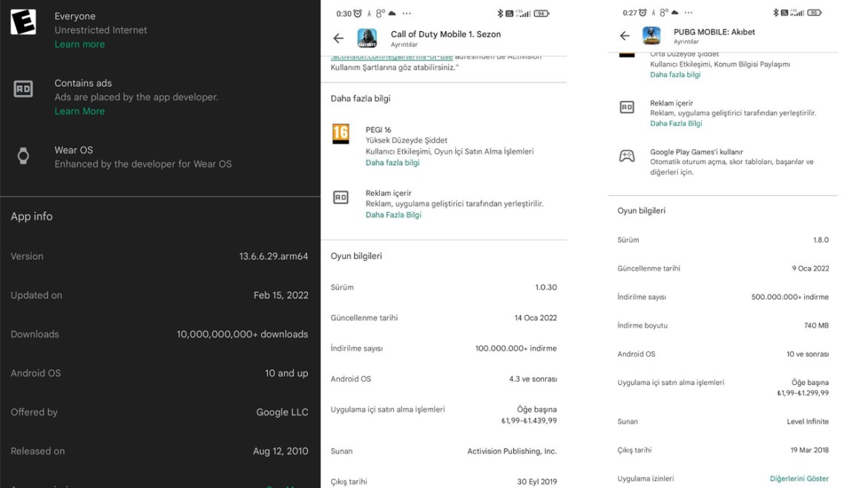Open the Activision terms-of-use link
Screen dimensions: 868x488
point(392,57)
